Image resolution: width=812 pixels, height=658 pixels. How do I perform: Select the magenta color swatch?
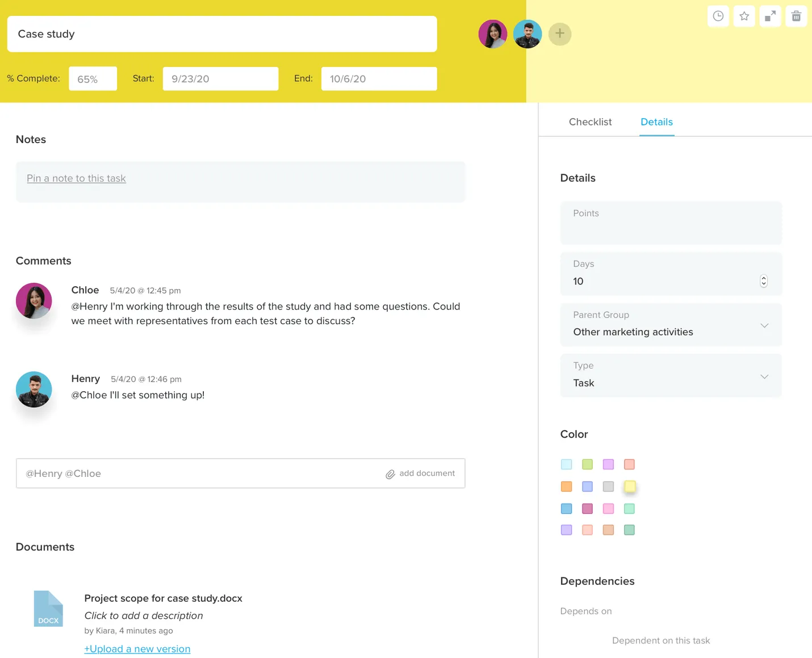pos(588,509)
